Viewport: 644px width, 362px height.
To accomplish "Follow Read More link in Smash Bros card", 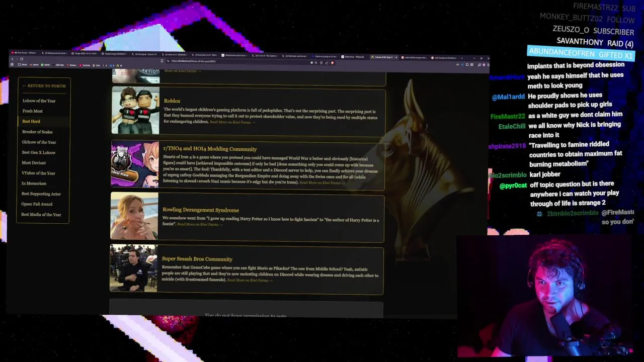I will click(x=250, y=280).
